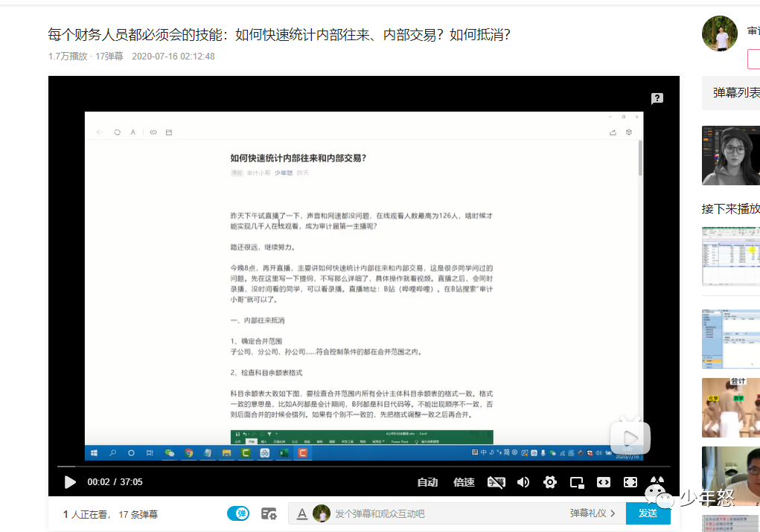Viewport: 760px width, 532px height.
Task: Switch to widescreen mode
Action: coord(603,482)
